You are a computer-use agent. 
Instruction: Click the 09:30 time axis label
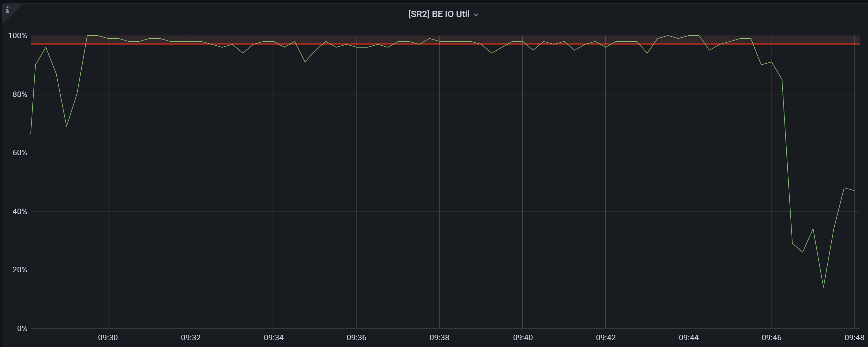(108, 338)
